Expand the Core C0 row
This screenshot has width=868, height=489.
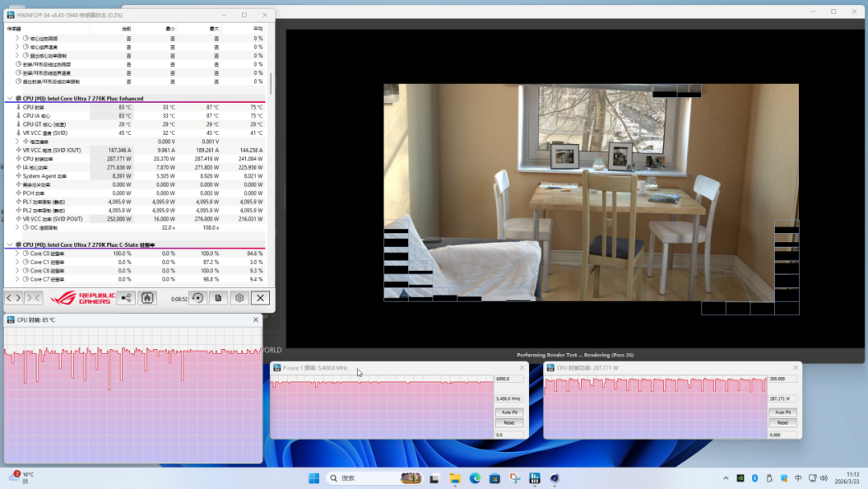pos(17,253)
